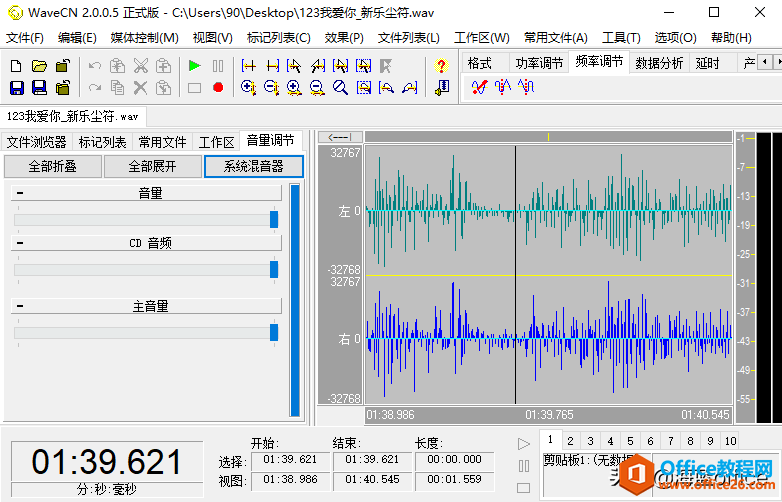Click the vertical blue scrollbar in the volume panel
This screenshot has height=502, width=782.
point(295,300)
